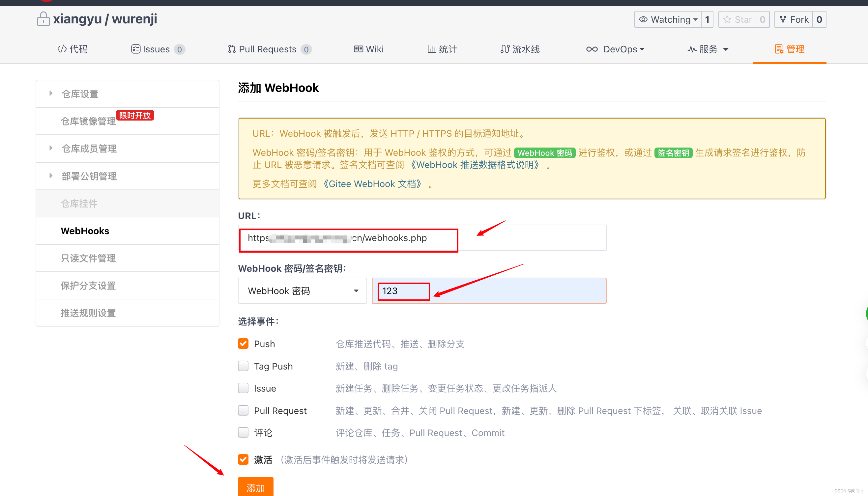Open the Gitee WebHook 文档 link

(x=373, y=184)
